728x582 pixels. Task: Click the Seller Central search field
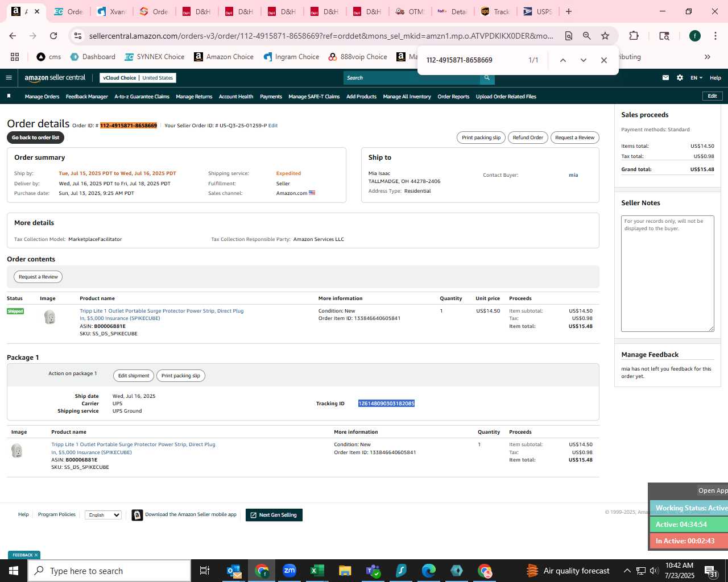tap(412, 78)
